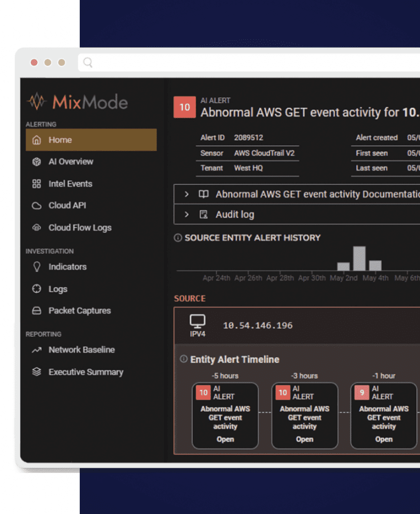Click the First seen label
Screen dimensions: 420x514
[372, 153]
